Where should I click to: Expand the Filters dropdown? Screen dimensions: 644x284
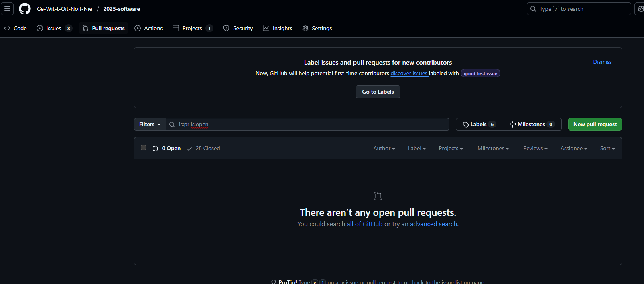pyautogui.click(x=150, y=124)
